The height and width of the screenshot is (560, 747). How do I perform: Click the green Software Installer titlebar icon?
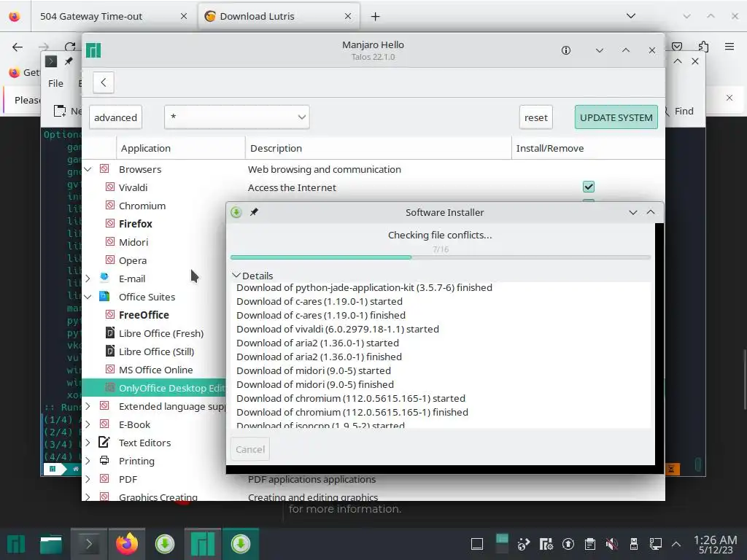(x=236, y=212)
